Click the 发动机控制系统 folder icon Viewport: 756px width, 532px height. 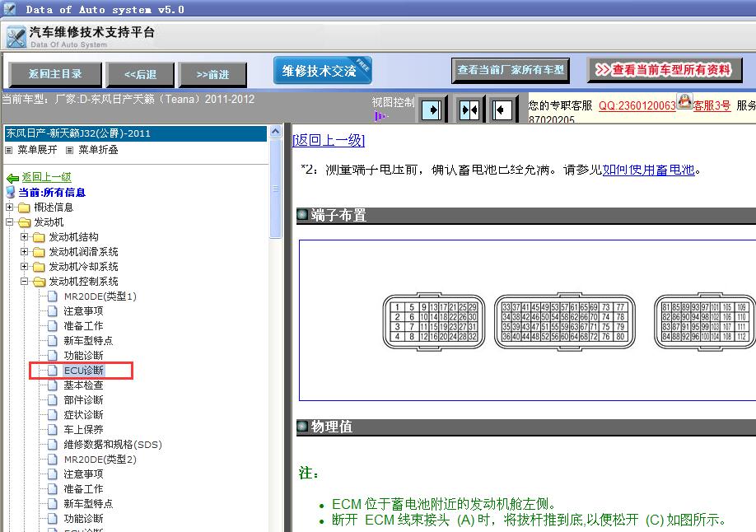coord(39,282)
